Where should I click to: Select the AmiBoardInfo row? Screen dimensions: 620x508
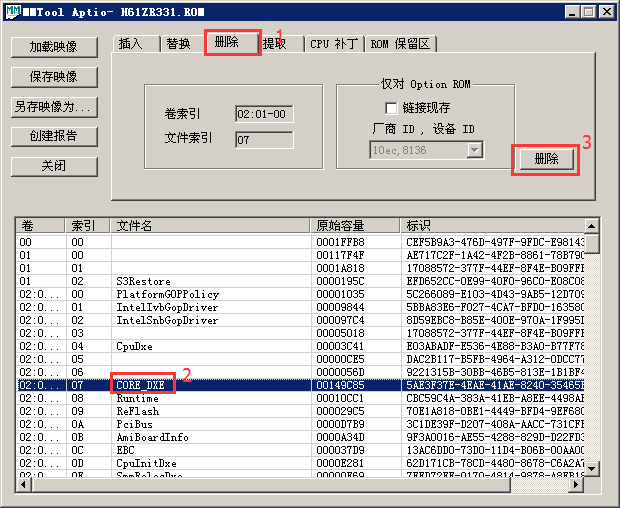(301, 437)
